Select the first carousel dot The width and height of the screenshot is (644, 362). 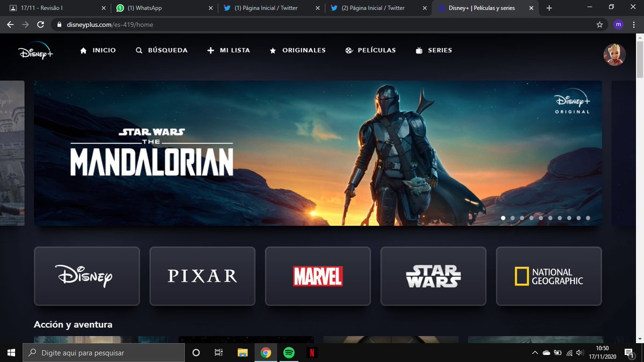[503, 218]
